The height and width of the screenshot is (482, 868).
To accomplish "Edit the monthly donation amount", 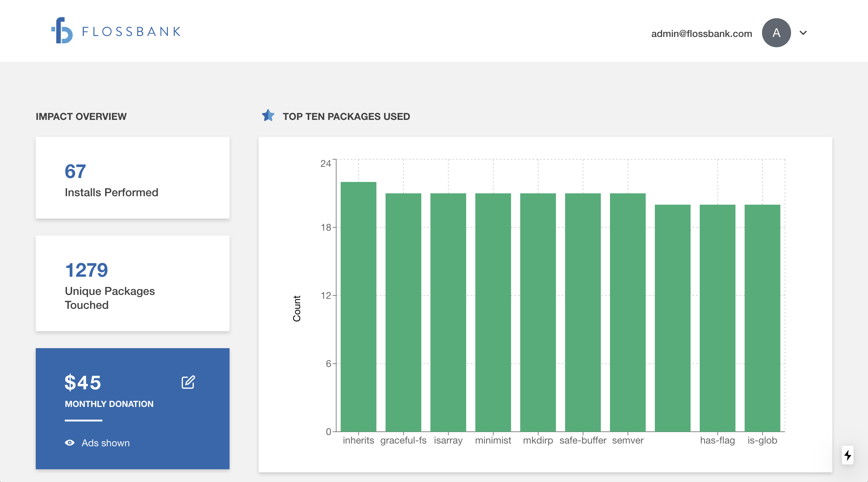I will [x=188, y=382].
